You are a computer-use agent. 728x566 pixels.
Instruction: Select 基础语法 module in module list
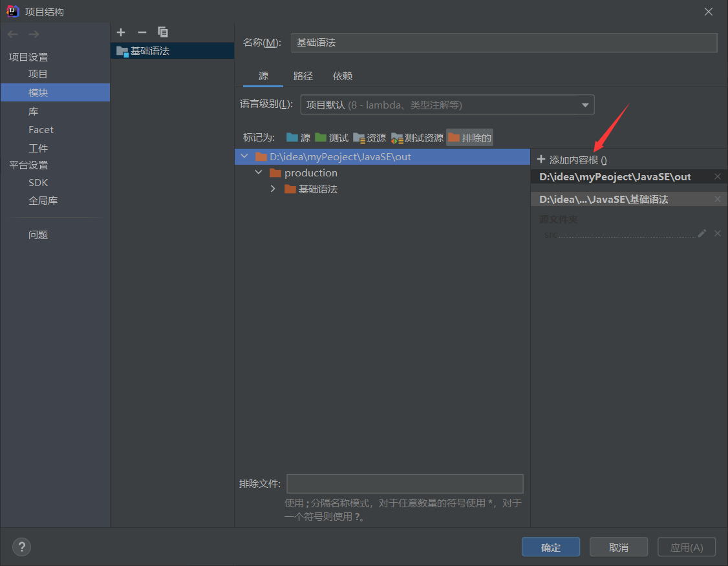click(172, 50)
